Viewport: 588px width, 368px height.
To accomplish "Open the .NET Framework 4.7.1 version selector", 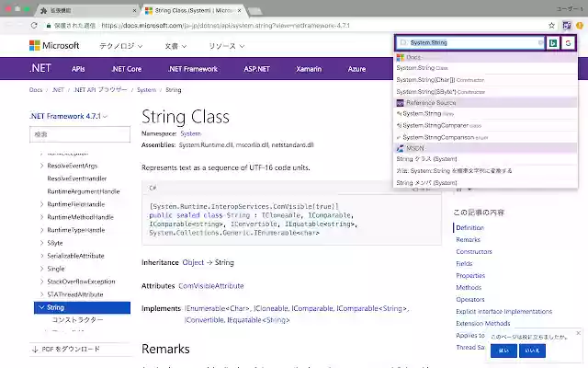I will click(68, 117).
